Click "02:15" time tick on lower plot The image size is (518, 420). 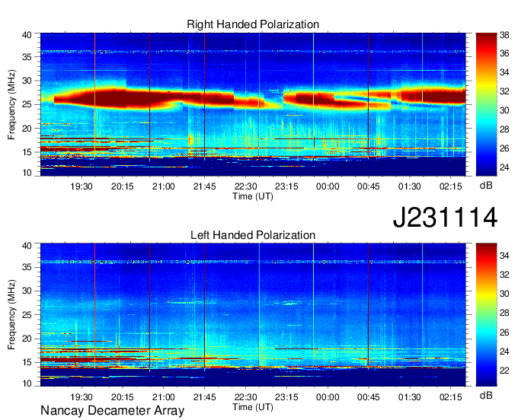(x=451, y=397)
